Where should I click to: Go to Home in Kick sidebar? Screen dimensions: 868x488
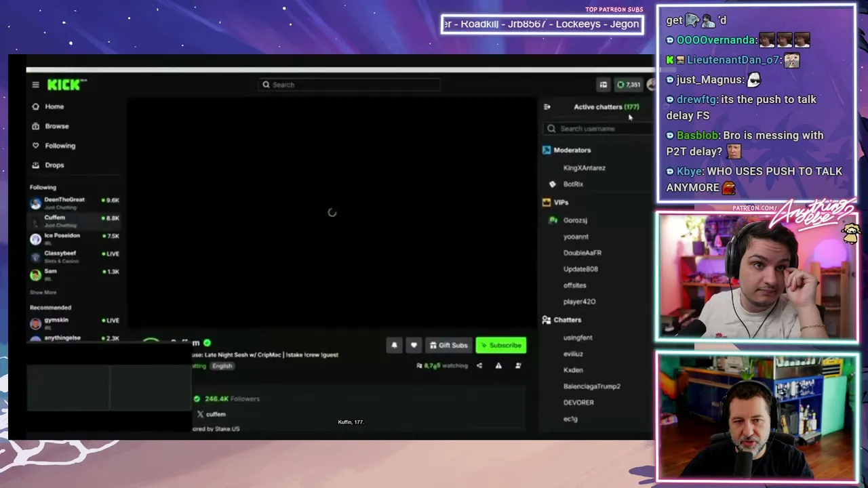pyautogui.click(x=54, y=106)
